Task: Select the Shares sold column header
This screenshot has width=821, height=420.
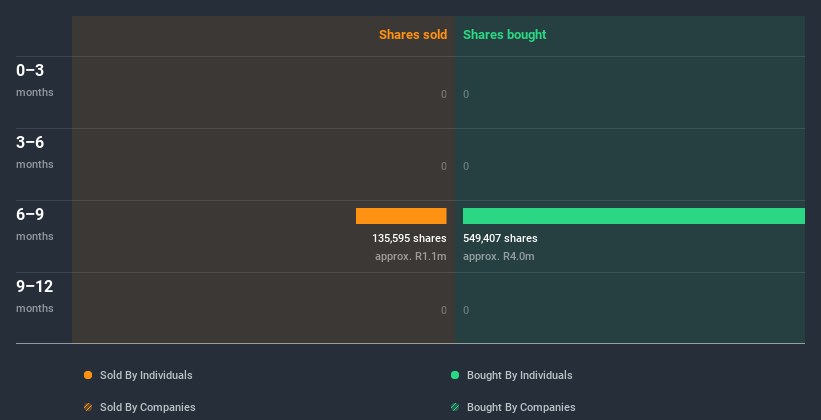Action: click(x=412, y=35)
